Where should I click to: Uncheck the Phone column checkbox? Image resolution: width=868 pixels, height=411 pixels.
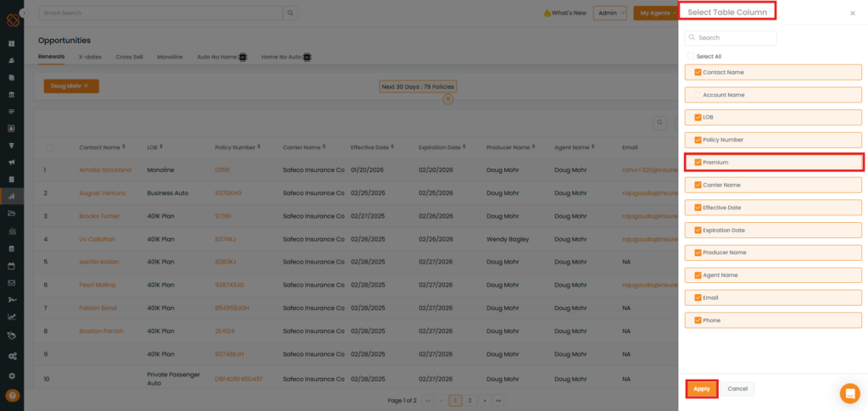click(698, 320)
